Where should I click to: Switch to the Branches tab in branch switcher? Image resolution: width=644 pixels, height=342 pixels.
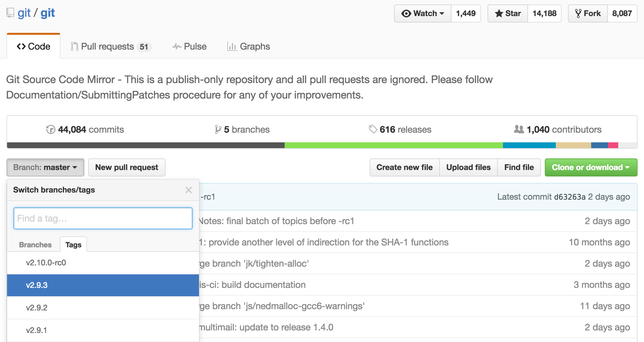pyautogui.click(x=35, y=244)
